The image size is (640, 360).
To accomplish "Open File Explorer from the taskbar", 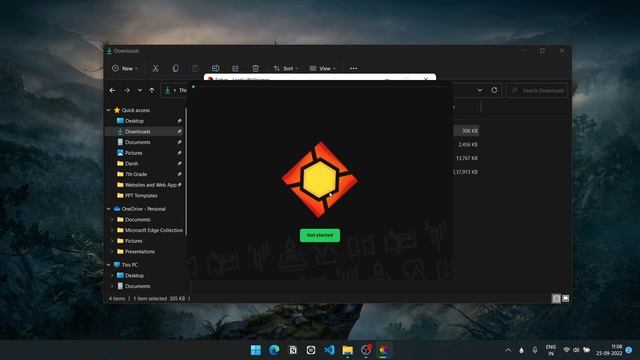I will click(347, 350).
